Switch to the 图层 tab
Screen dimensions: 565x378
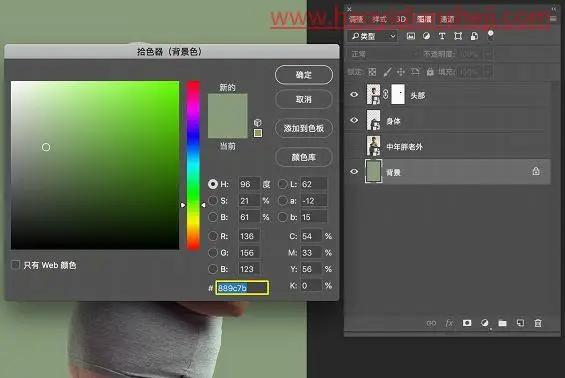coord(424,19)
